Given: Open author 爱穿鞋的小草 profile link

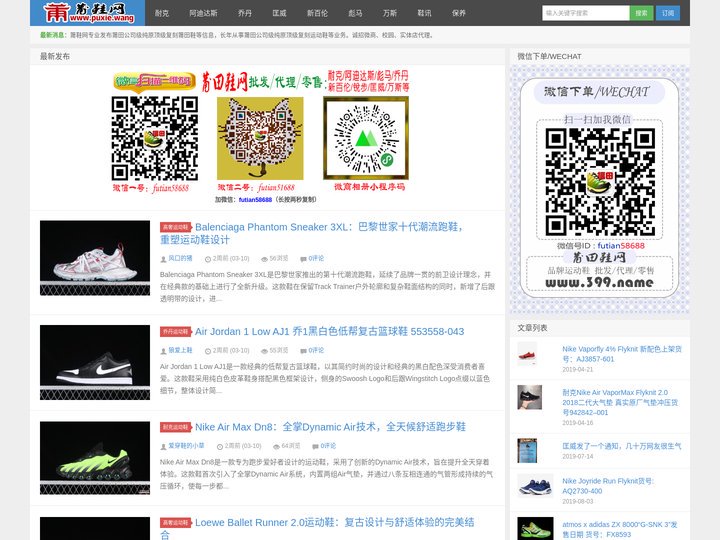Looking at the screenshot, I should [186, 446].
